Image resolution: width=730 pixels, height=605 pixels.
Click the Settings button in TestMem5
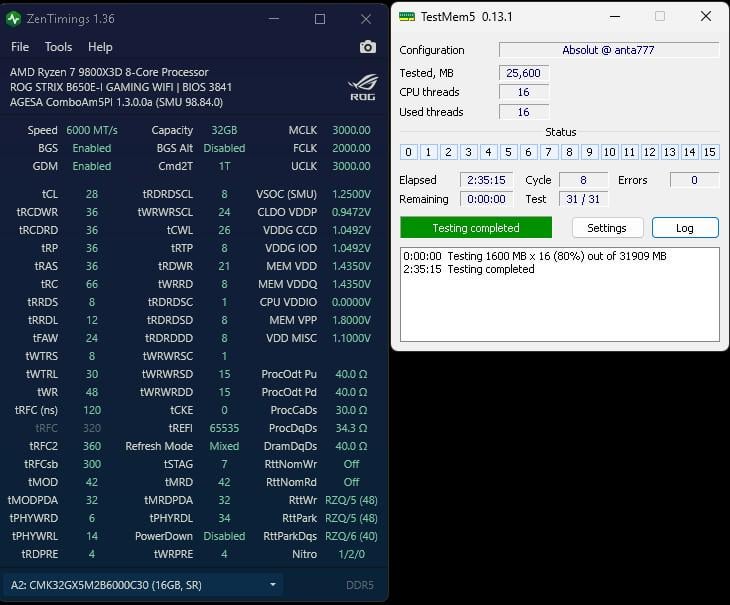click(606, 228)
